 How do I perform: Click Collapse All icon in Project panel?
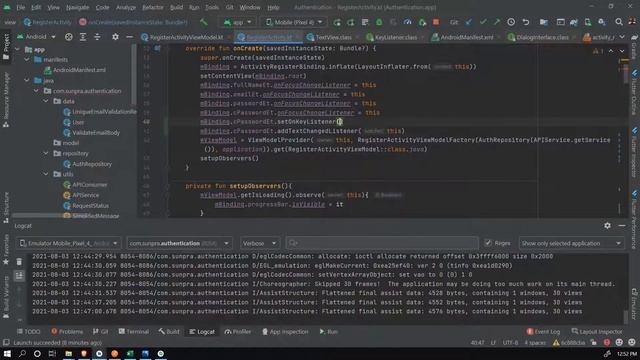97,37
